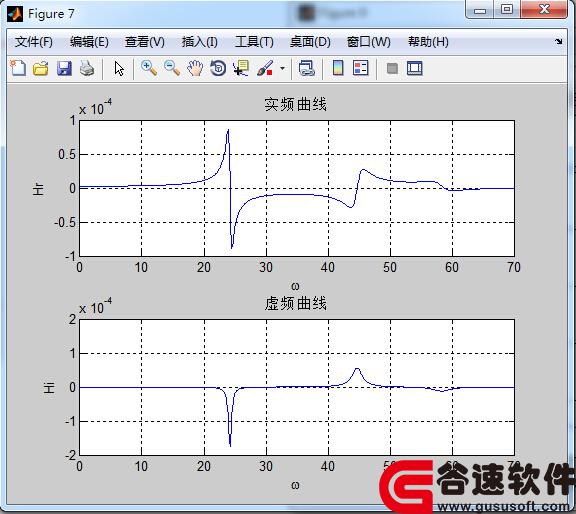
Task: Open the 窗口(W) menu
Action: 368,42
